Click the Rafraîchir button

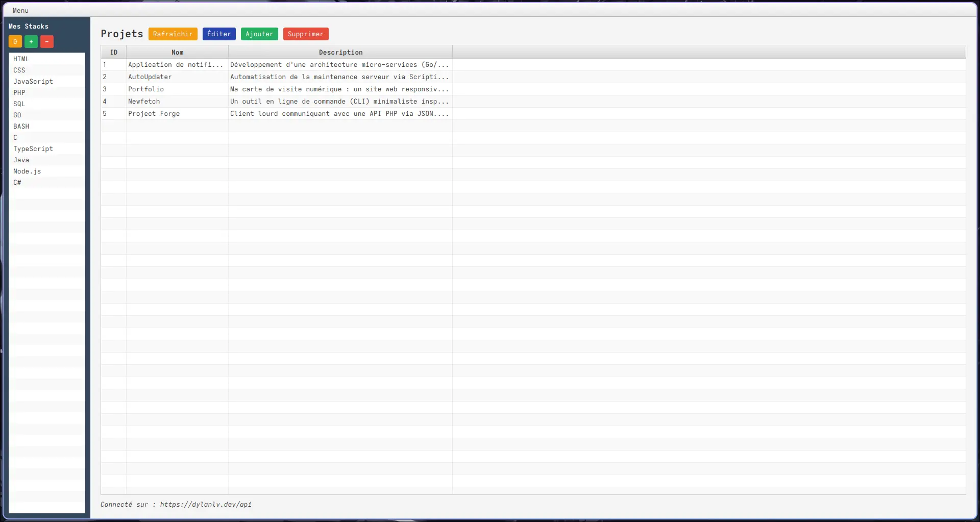click(173, 34)
